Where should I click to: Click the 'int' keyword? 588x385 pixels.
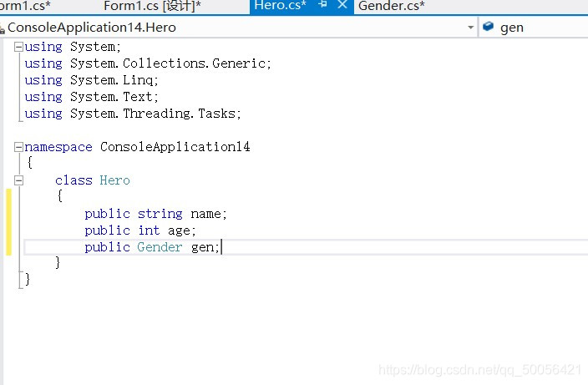(x=149, y=230)
